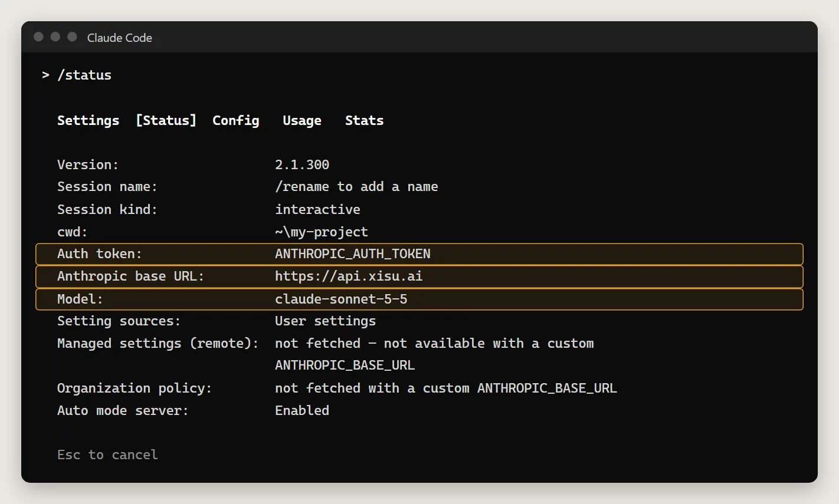Viewport: 839px width, 504px height.
Task: Open the Config tab
Action: (235, 120)
